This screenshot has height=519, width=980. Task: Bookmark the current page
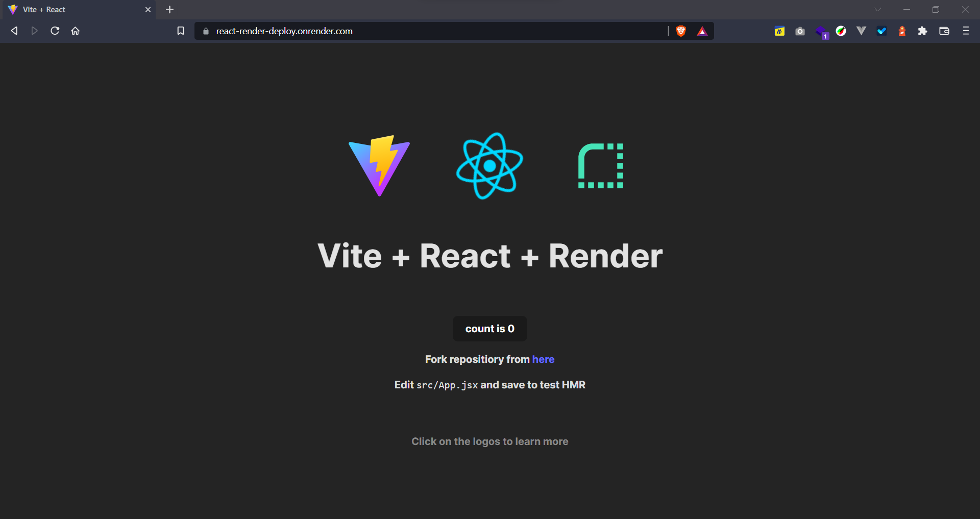[x=180, y=31]
